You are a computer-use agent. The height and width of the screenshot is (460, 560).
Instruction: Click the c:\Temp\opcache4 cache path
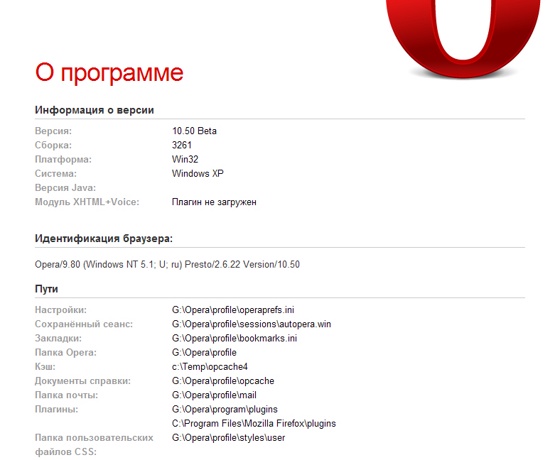[x=210, y=367]
